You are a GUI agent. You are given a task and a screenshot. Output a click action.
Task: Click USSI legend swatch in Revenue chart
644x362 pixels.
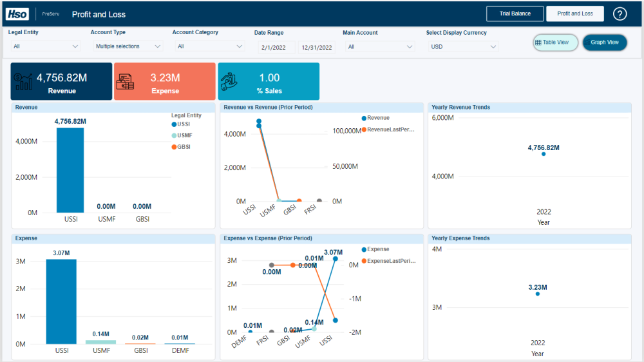pos(174,124)
